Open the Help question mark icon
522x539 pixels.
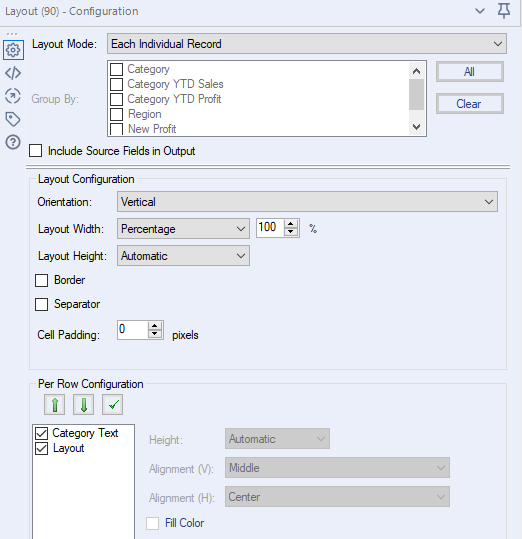coord(13,142)
